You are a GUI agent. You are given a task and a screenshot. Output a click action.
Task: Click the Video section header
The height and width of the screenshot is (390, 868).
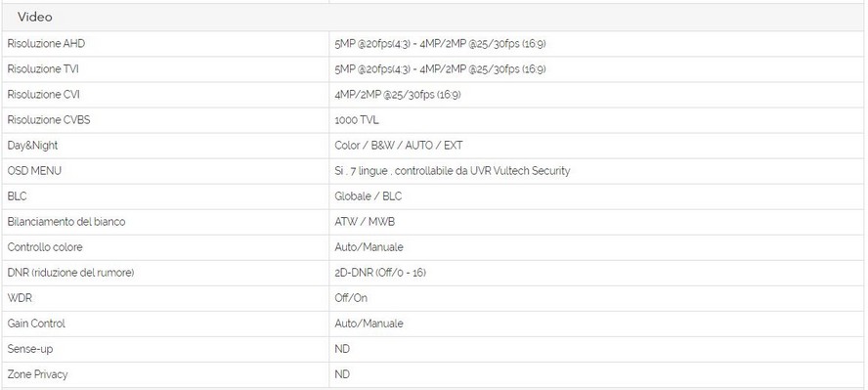(x=35, y=18)
